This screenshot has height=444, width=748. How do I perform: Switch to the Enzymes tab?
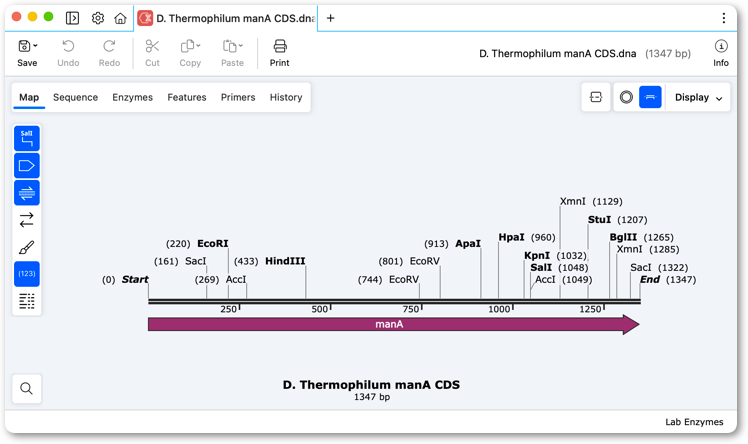pyautogui.click(x=133, y=97)
